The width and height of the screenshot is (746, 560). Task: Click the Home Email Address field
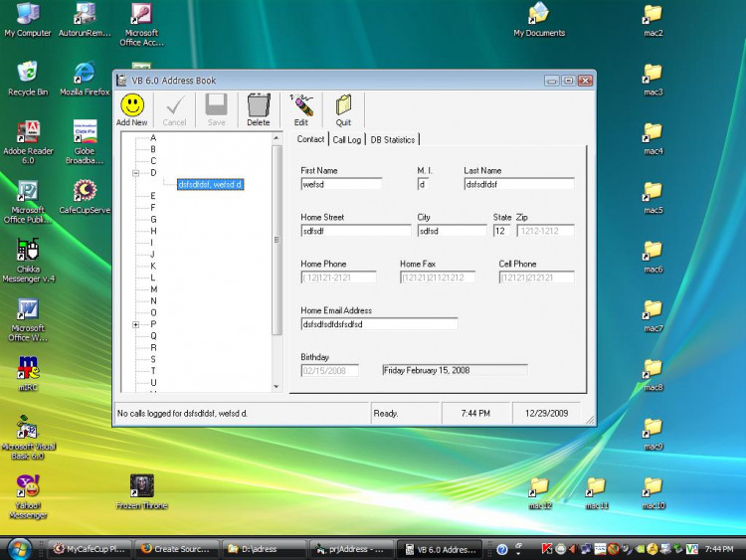pos(379,324)
